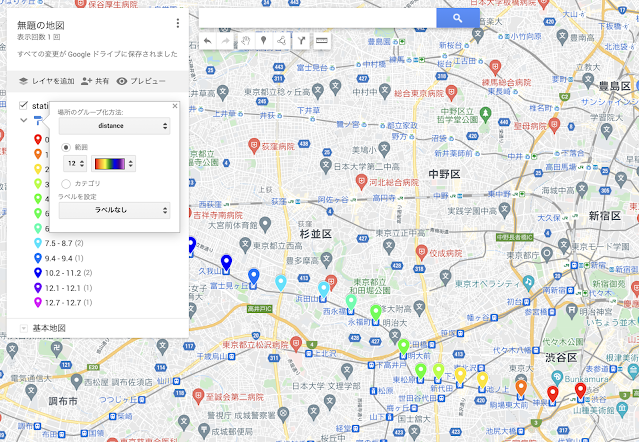Click the 9.4 - 9.4 range row
The image size is (639, 442).
63,258
